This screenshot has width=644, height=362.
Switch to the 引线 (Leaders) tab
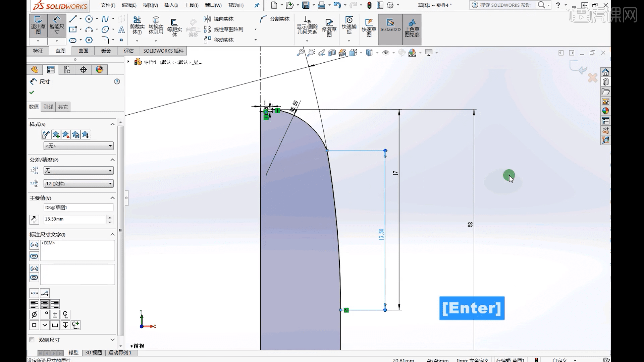tap(48, 107)
